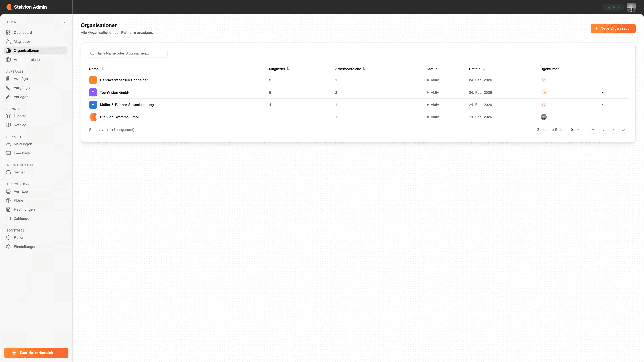Open Dashboard in sidebar
Viewport: 644px width, 362px height.
pyautogui.click(x=23, y=33)
